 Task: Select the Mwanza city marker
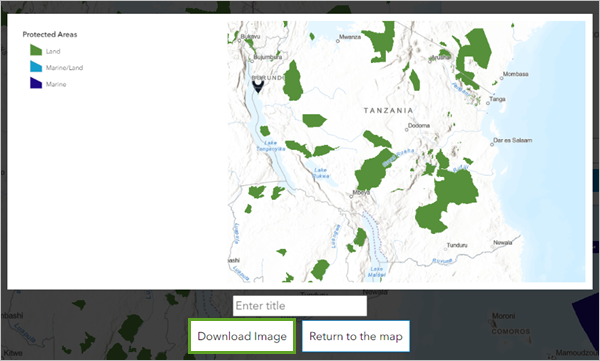click(338, 41)
